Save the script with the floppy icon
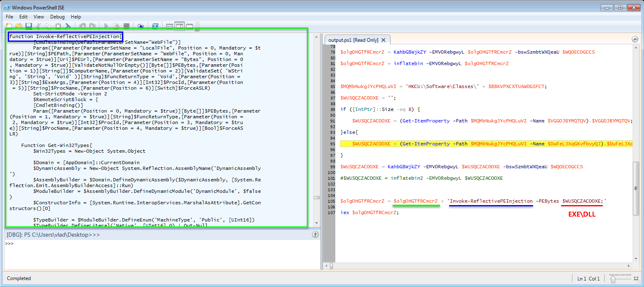The image size is (644, 287). point(29,26)
